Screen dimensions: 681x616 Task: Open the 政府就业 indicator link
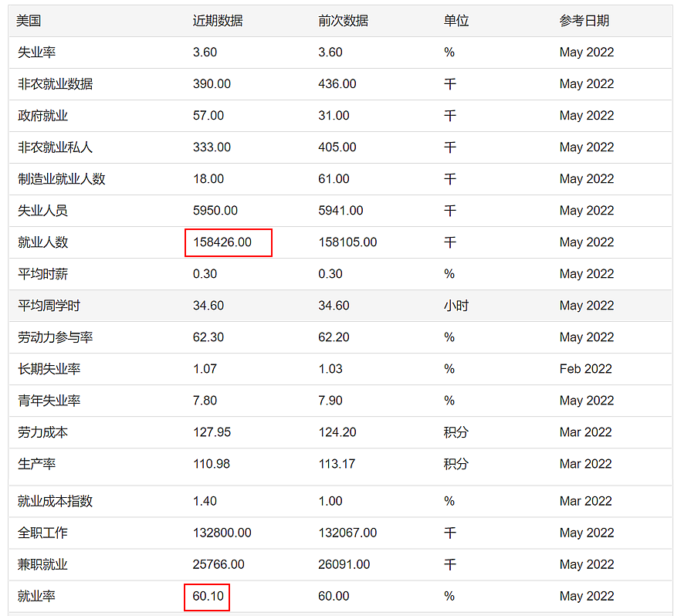click(42, 116)
